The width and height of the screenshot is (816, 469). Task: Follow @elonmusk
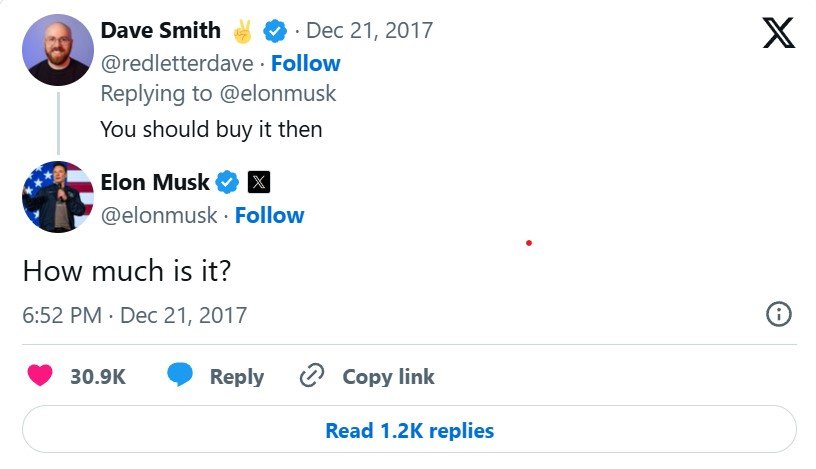(270, 216)
